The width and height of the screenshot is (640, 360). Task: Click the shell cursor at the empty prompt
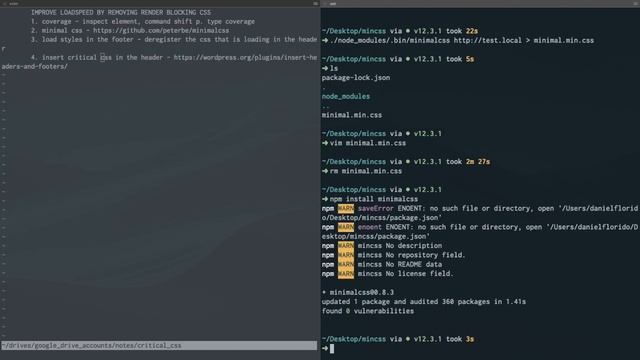(x=332, y=349)
